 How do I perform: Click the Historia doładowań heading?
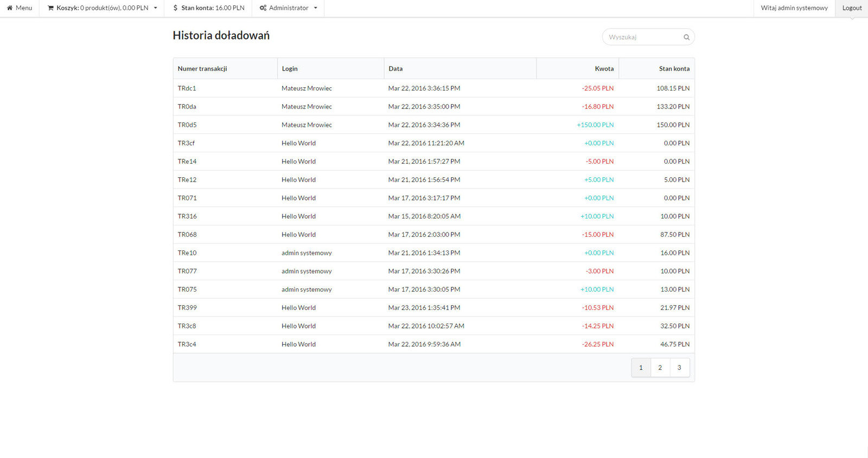(x=221, y=35)
